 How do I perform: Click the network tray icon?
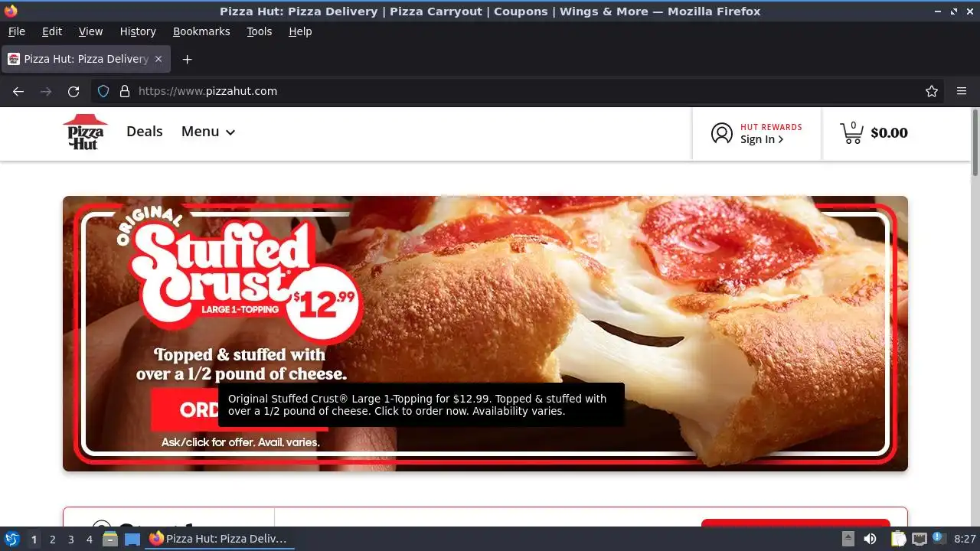[x=919, y=539]
